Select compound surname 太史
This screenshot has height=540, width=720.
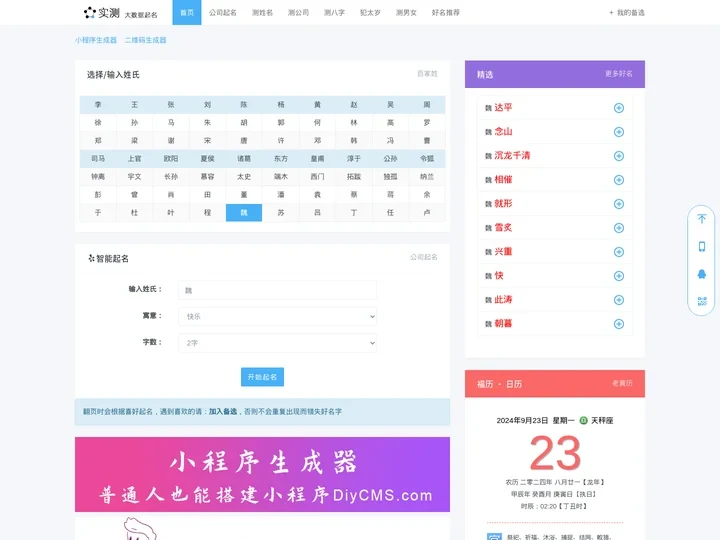click(x=244, y=176)
